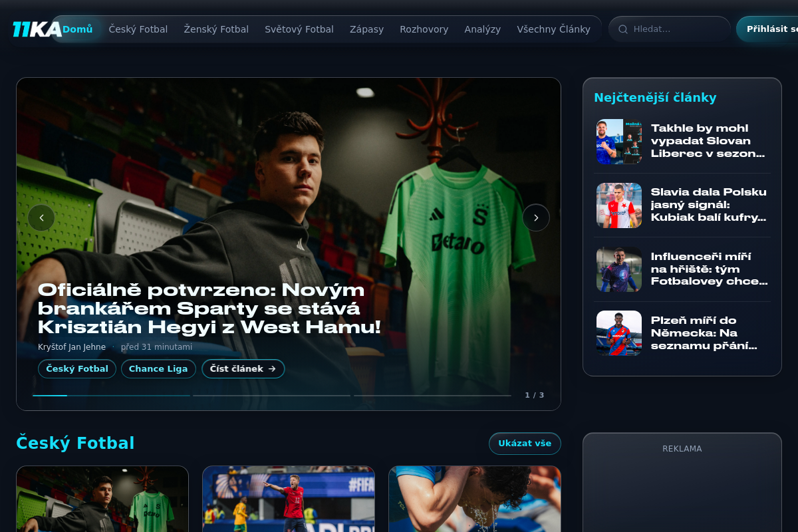Open the Ženský Fotbal nav item

tap(216, 29)
